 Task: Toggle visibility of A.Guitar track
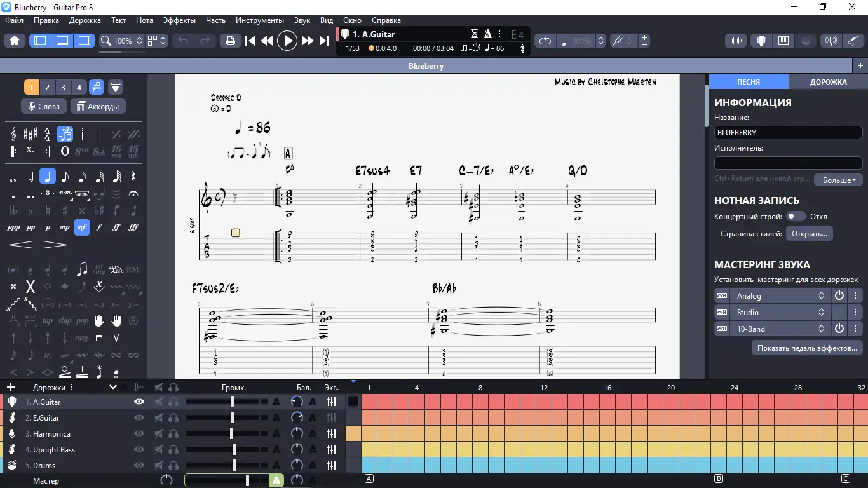coord(139,402)
